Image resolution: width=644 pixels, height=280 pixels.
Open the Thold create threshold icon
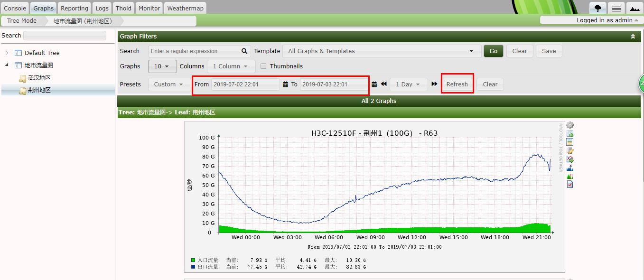tap(570, 176)
